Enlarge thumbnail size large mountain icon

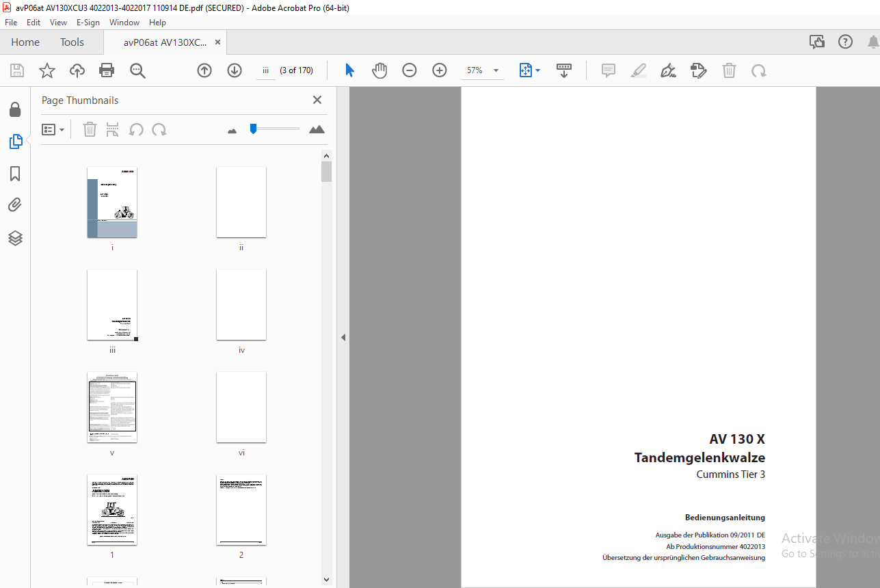click(x=317, y=129)
